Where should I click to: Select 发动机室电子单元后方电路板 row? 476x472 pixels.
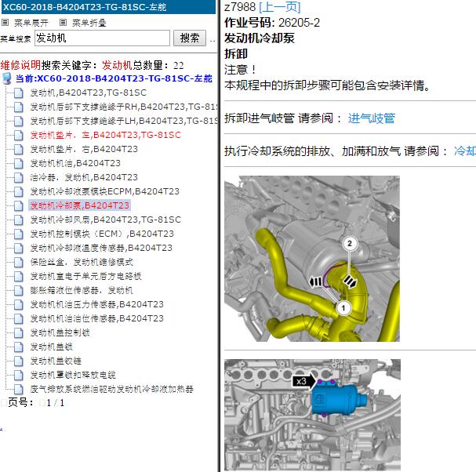point(86,276)
